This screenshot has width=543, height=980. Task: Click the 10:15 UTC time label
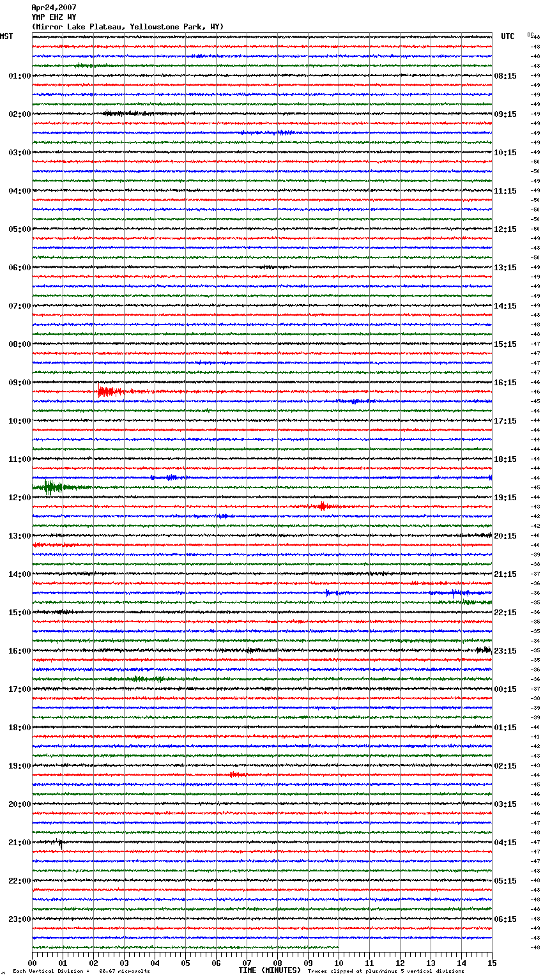(x=505, y=153)
